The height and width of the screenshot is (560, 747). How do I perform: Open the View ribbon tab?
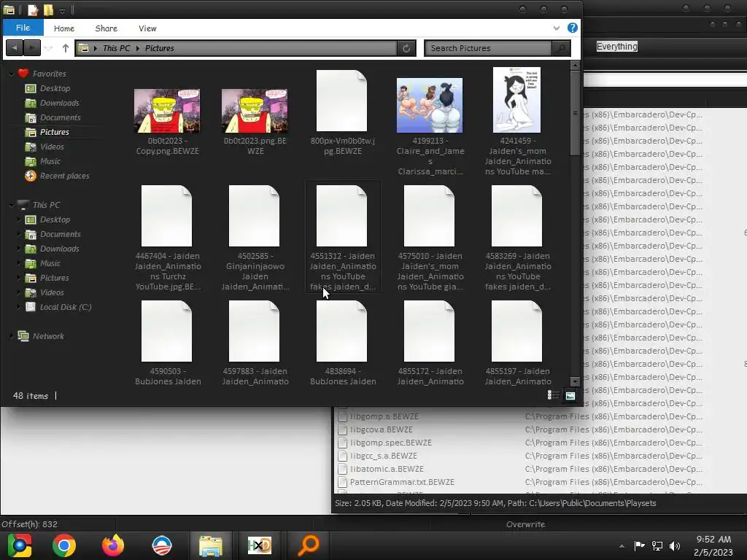147,28
